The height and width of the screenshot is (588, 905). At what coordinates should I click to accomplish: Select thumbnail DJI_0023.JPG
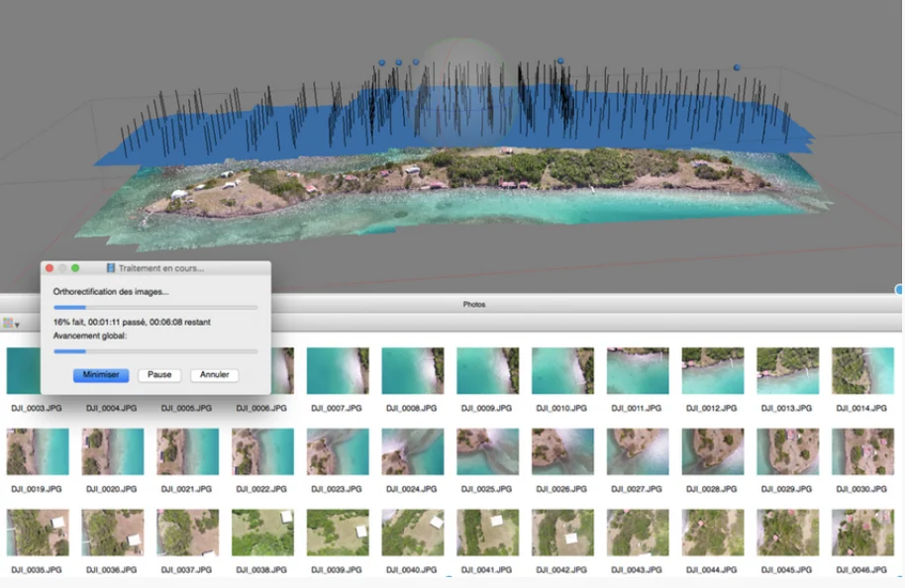click(338, 451)
